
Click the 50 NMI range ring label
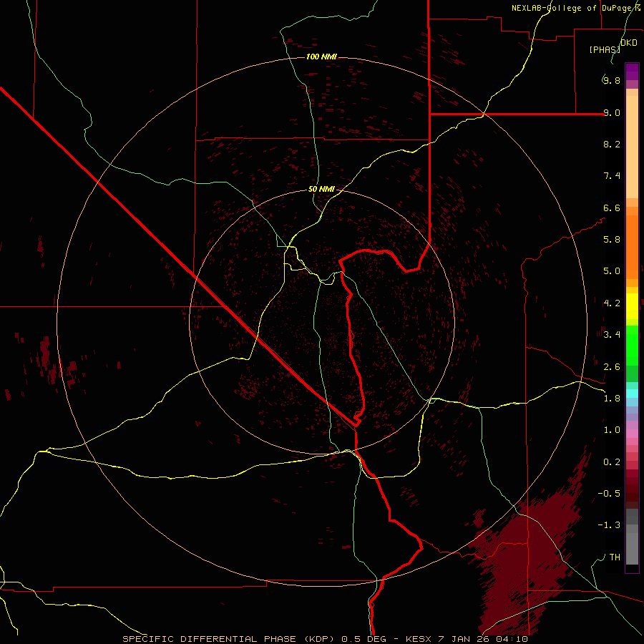point(321,190)
